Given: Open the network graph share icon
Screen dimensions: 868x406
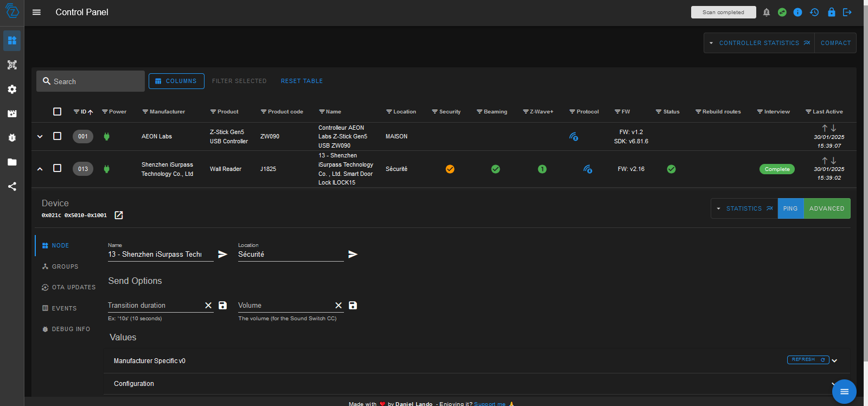Looking at the screenshot, I should [12, 187].
